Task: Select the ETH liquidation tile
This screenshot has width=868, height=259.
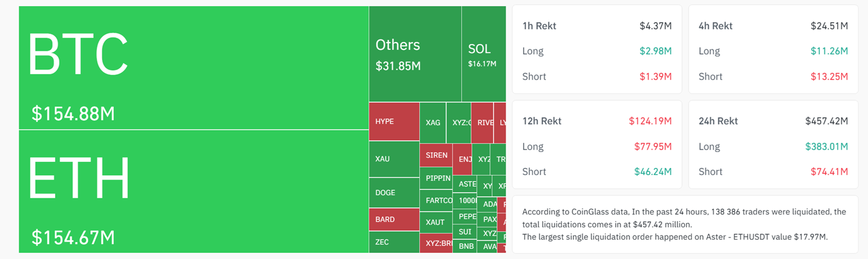Action: point(194,192)
